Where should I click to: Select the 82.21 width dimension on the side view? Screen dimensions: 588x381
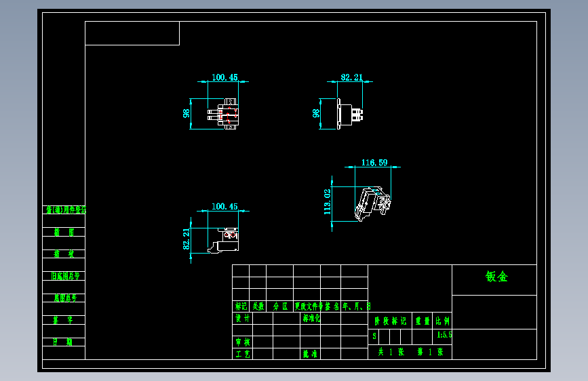(351, 77)
